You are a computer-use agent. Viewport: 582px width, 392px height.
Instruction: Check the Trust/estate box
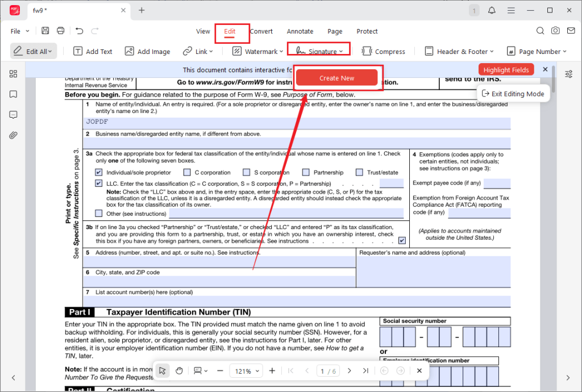359,172
